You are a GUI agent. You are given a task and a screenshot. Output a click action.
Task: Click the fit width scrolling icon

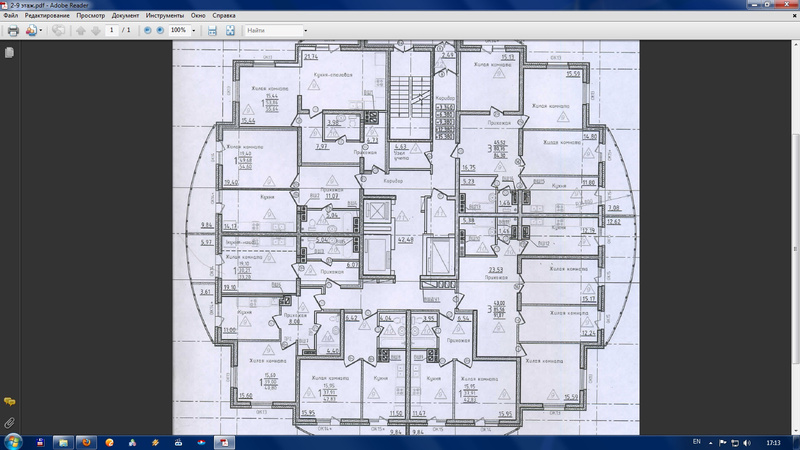(x=212, y=31)
